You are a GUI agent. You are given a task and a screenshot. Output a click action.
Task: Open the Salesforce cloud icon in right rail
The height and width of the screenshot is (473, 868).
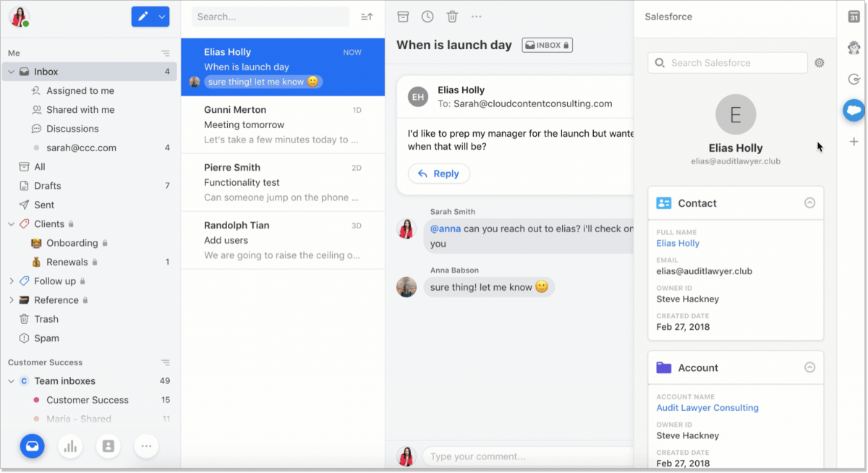854,110
